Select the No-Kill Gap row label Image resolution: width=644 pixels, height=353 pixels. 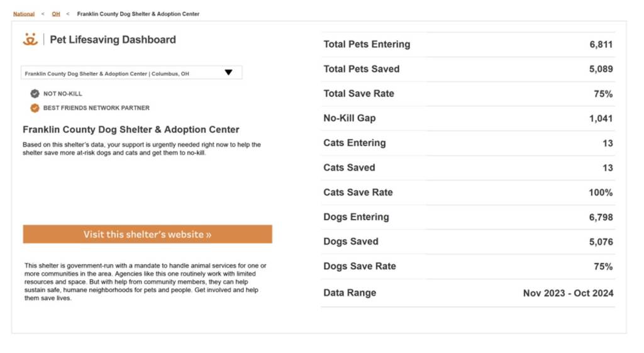point(349,118)
